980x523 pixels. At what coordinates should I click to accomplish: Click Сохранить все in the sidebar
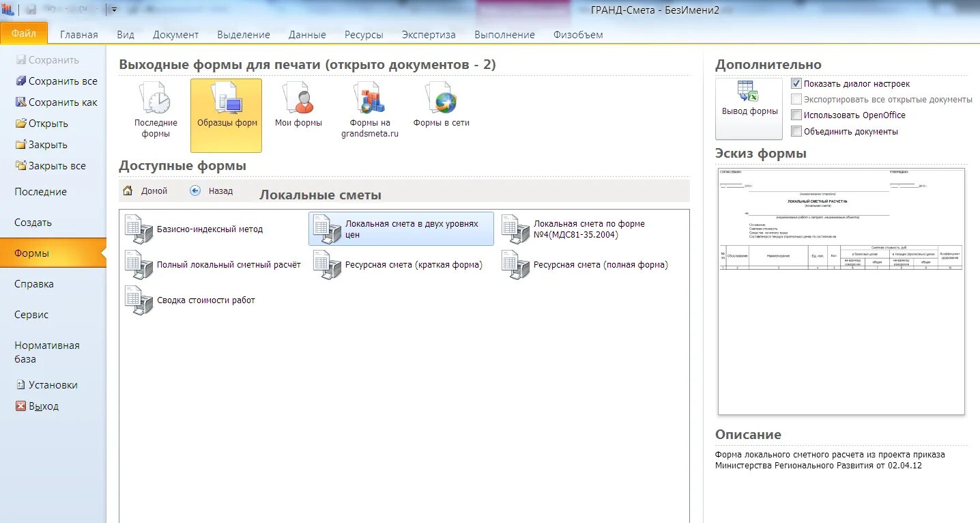pos(57,81)
